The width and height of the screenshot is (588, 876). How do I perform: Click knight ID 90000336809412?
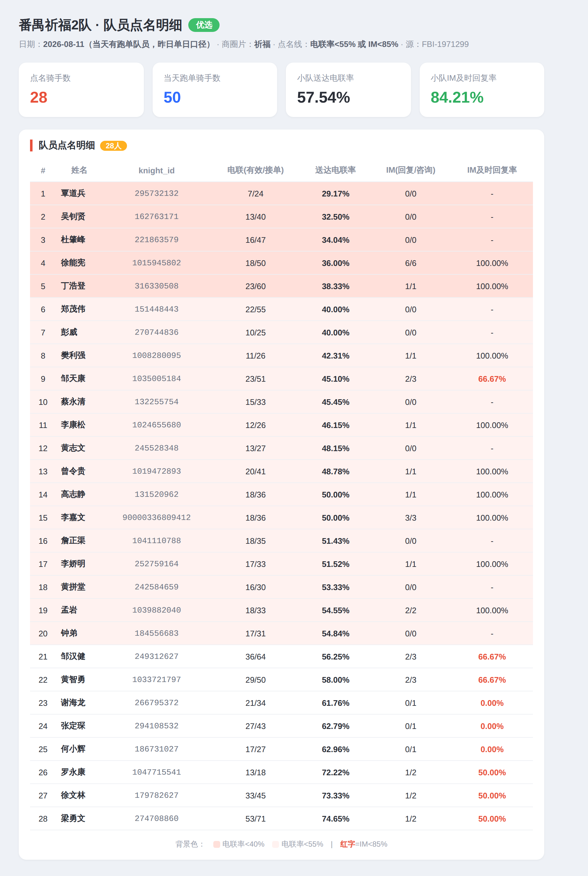click(156, 517)
